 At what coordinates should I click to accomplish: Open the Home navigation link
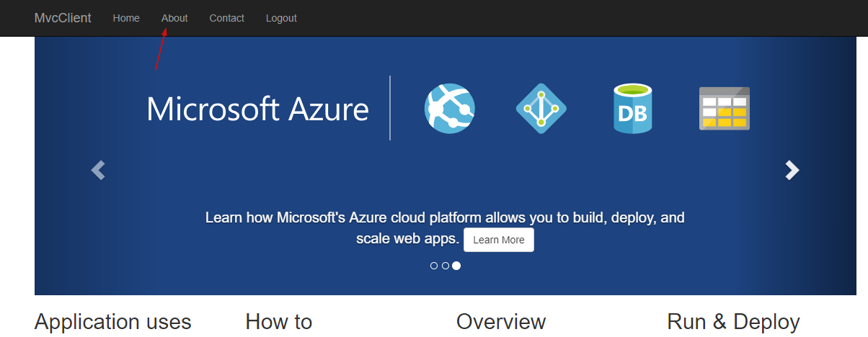click(x=126, y=18)
